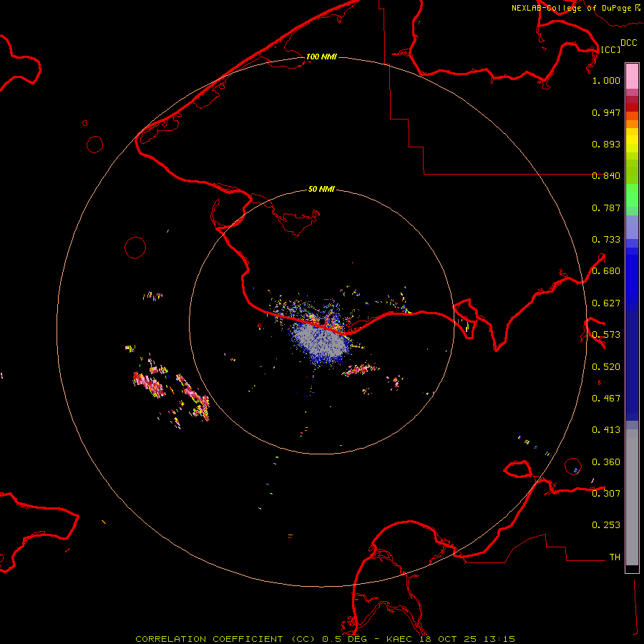Screen dimensions: 644x644
Task: Click the 0.413 scale value
Action: [x=606, y=430]
